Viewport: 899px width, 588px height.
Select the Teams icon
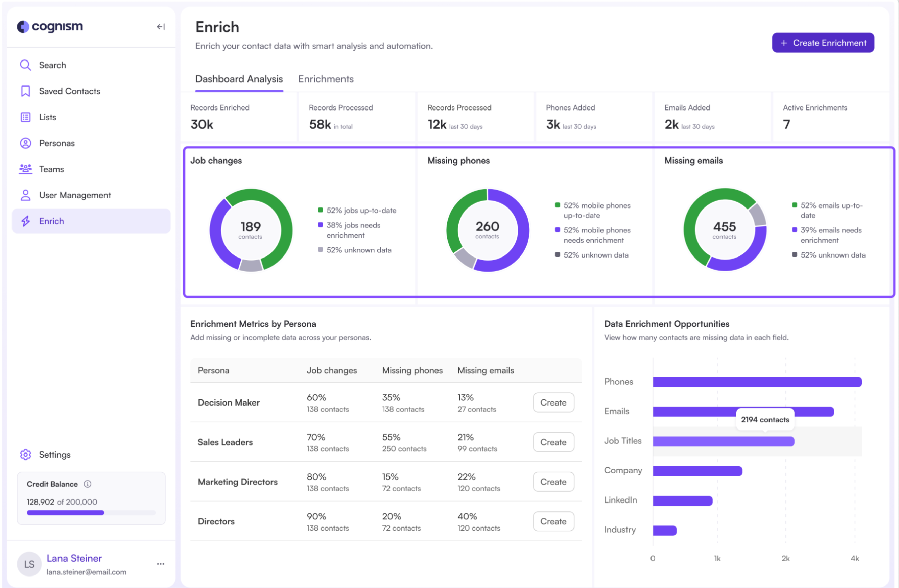click(25, 169)
